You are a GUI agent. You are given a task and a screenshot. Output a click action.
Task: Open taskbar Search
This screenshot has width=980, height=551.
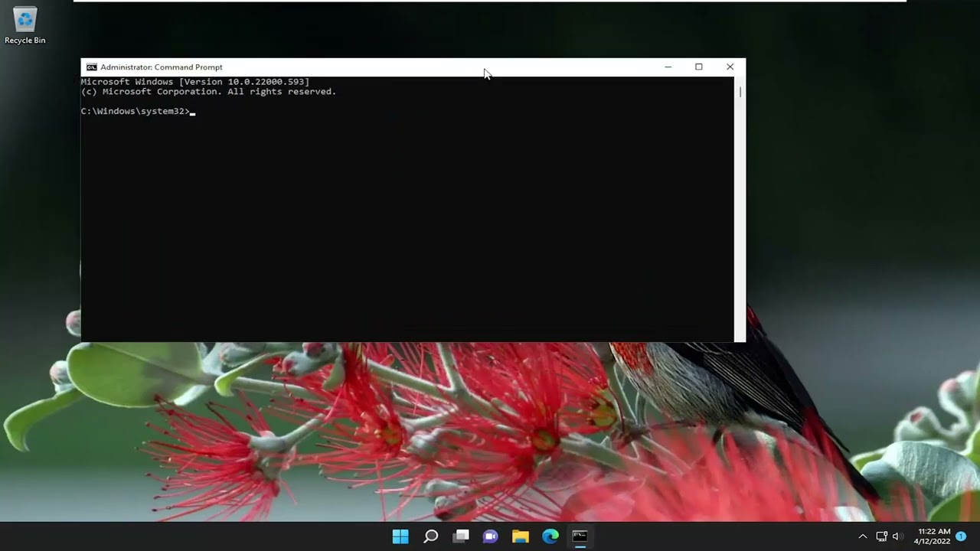click(x=430, y=536)
